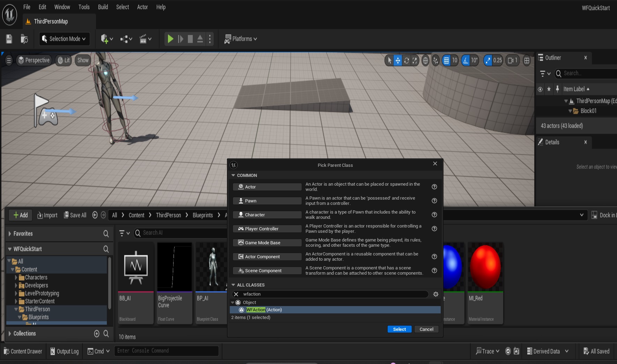Select the scale gizmo tool in the viewport
The image size is (617, 364).
click(414, 60)
